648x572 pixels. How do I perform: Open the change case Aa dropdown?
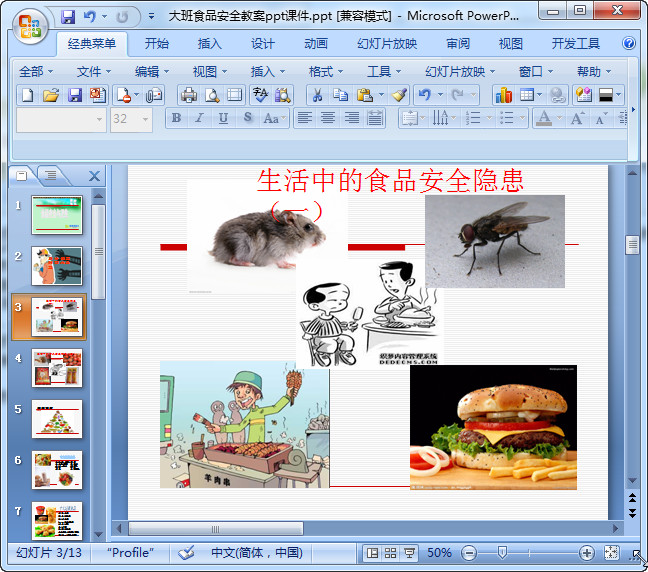(x=274, y=118)
